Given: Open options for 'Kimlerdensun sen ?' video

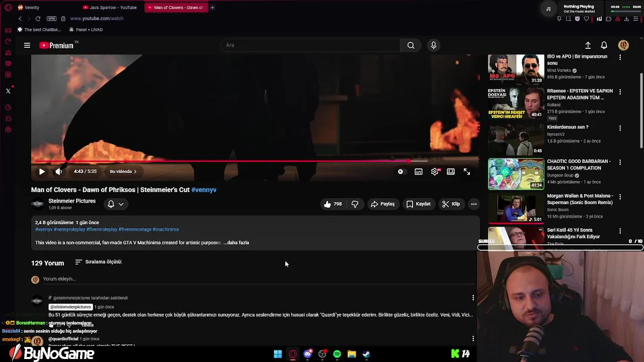Looking at the screenshot, I should tap(620, 128).
